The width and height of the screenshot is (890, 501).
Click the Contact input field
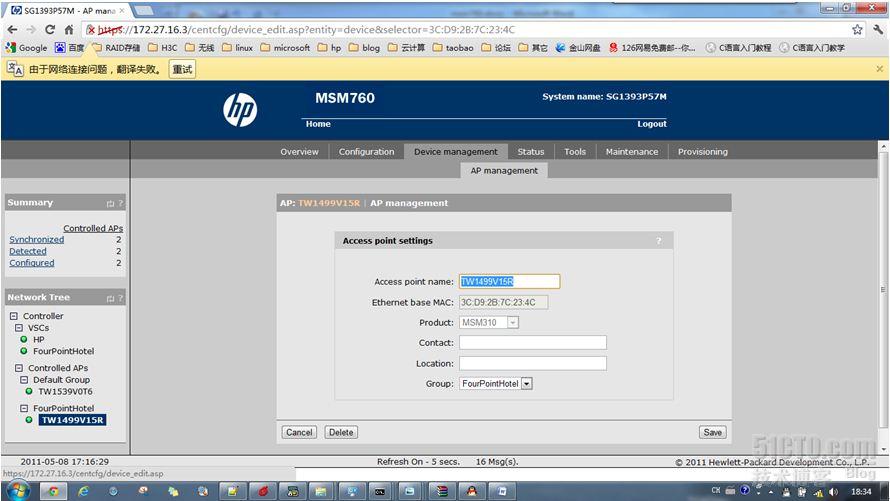(533, 343)
